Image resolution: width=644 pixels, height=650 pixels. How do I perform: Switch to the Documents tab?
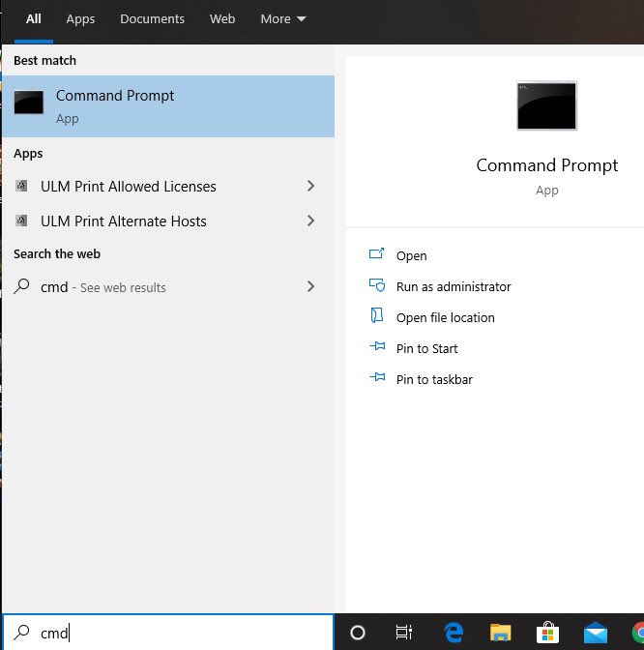tap(152, 19)
